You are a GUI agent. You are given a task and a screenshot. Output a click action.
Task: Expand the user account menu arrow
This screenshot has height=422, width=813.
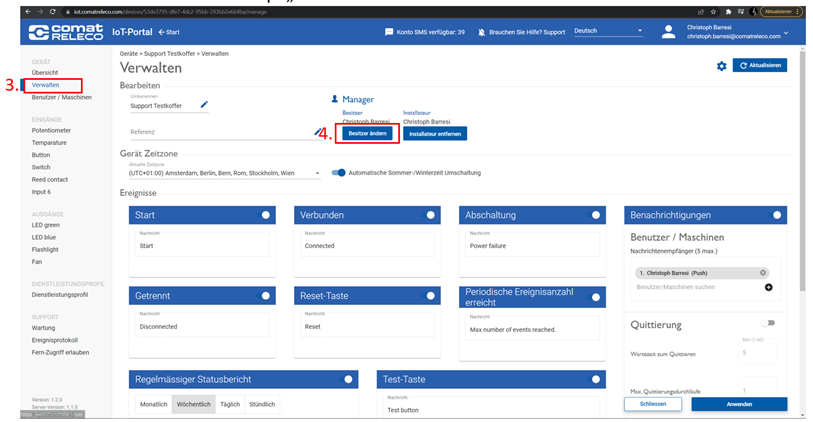coord(785,32)
